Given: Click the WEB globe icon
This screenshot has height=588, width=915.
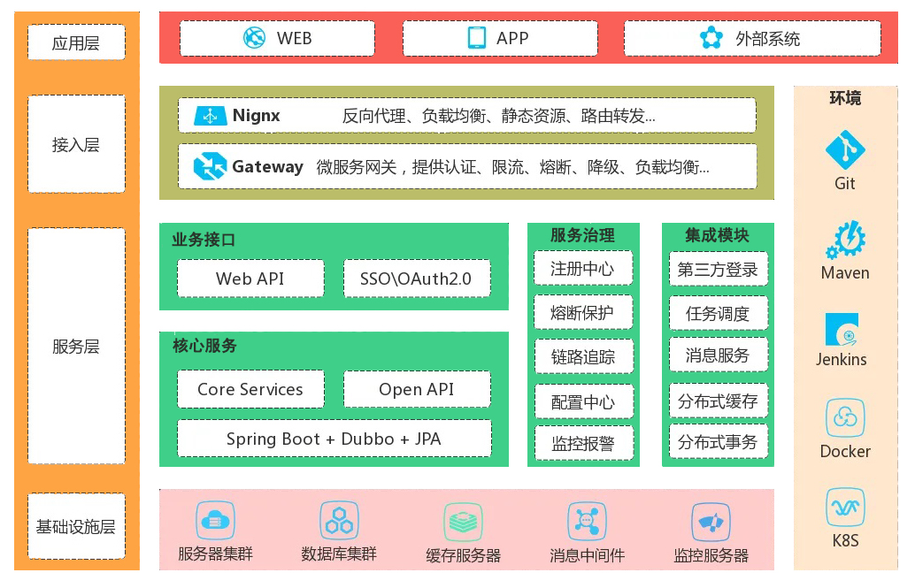Looking at the screenshot, I should (255, 38).
